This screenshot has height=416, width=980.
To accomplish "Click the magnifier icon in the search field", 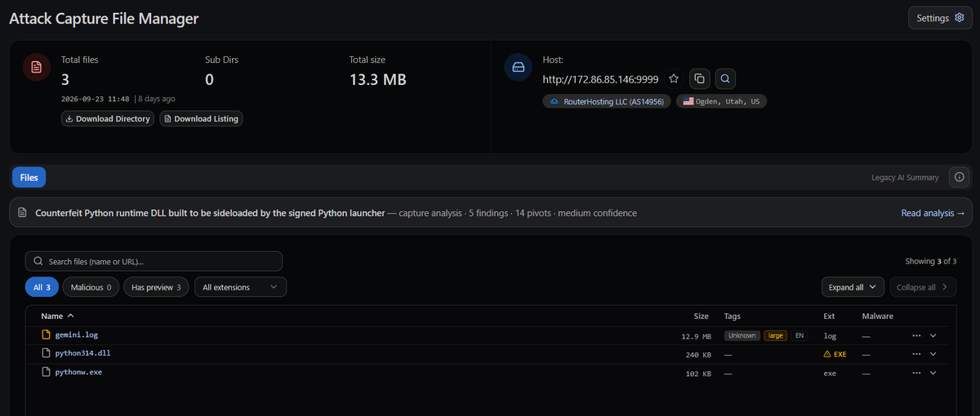I will click(38, 262).
